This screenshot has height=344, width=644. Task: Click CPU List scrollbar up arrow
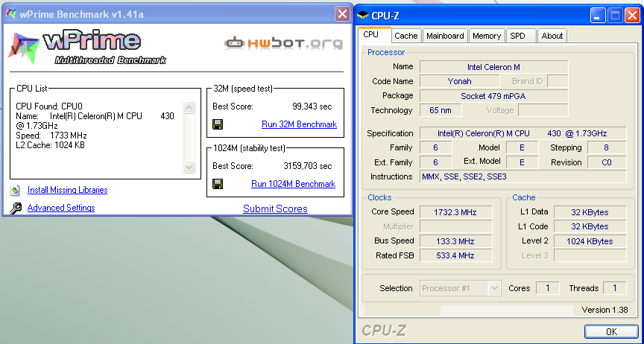click(189, 107)
